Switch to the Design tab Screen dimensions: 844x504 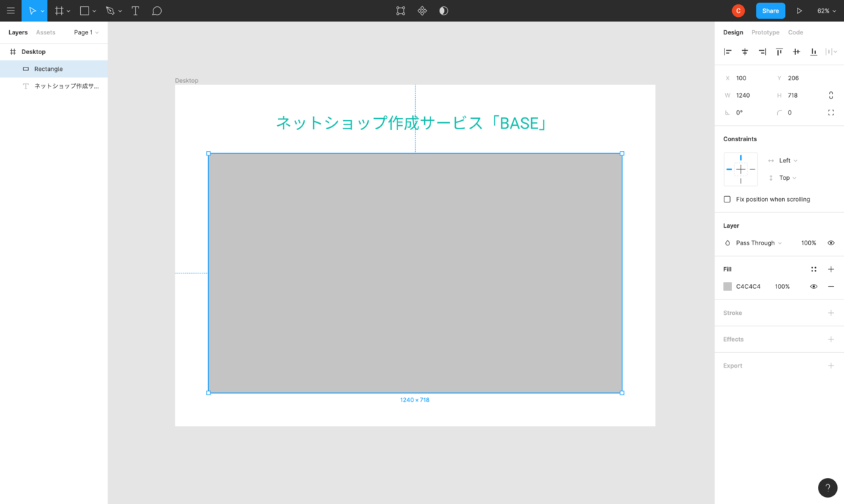pyautogui.click(x=733, y=32)
